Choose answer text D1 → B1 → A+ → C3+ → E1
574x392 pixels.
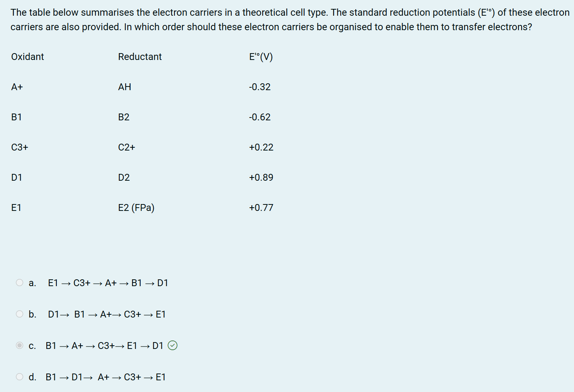click(107, 314)
